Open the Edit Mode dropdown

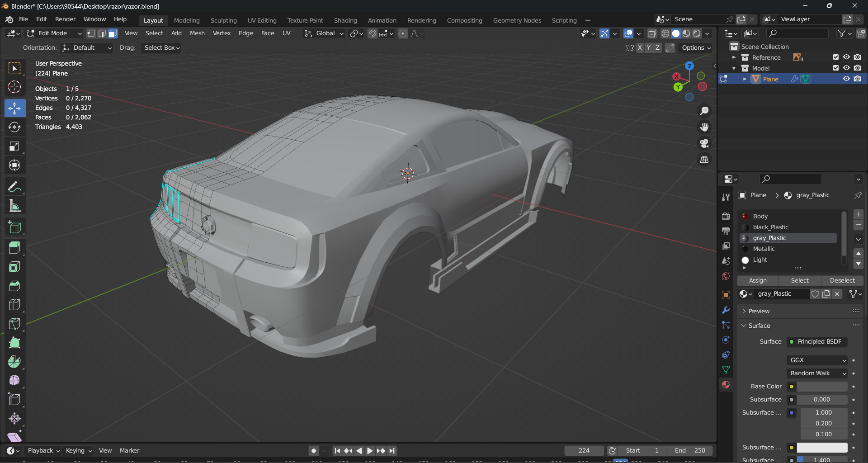54,33
